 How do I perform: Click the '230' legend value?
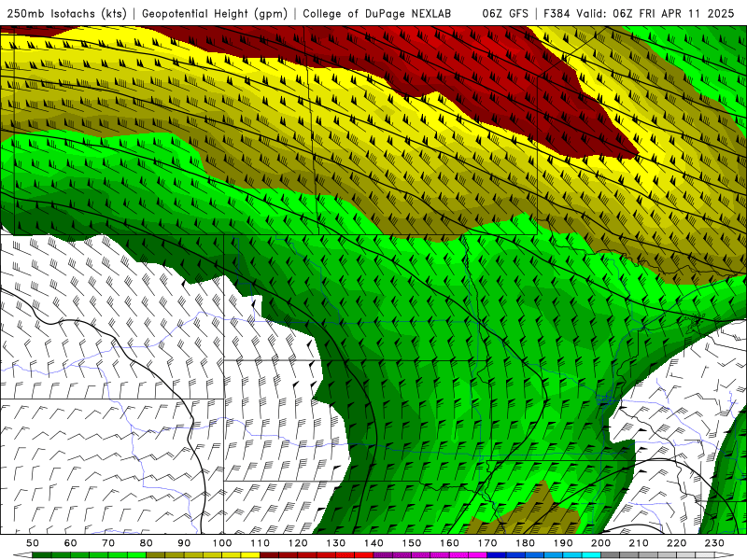(714, 543)
